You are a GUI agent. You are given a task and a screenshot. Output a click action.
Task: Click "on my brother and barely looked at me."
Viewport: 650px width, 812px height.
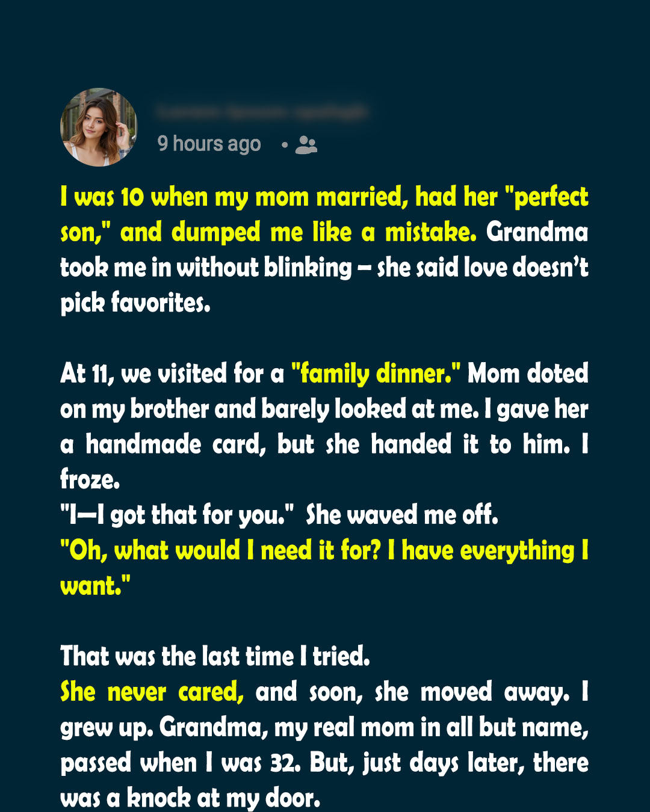point(269,409)
